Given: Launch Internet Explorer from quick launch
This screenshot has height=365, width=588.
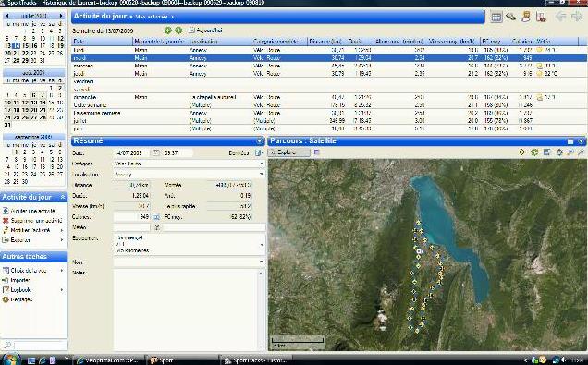Looking at the screenshot, I should tap(42, 360).
